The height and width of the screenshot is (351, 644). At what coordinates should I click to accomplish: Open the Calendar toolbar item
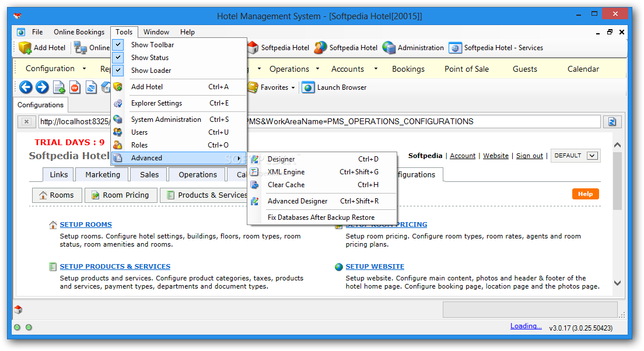point(583,69)
